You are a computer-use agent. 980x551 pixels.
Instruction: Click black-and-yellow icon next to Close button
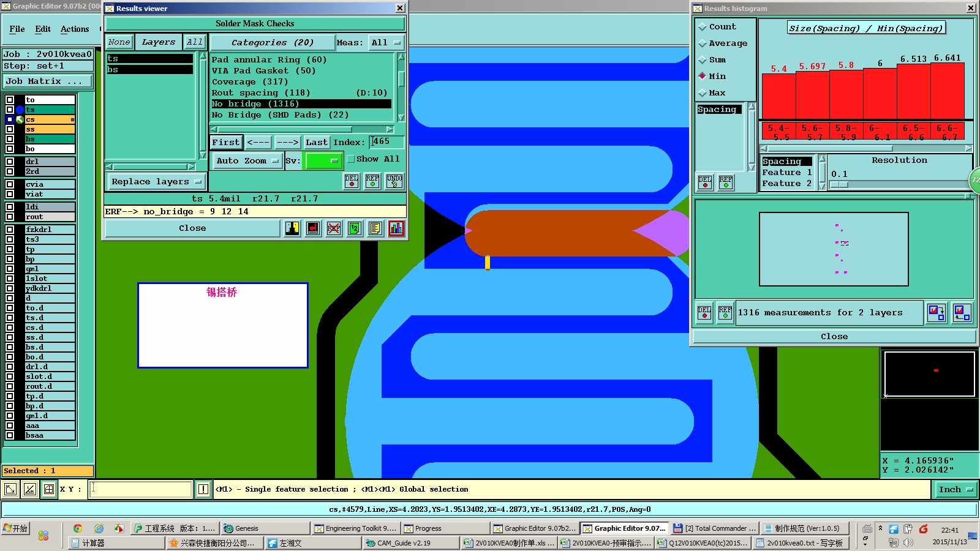[292, 228]
